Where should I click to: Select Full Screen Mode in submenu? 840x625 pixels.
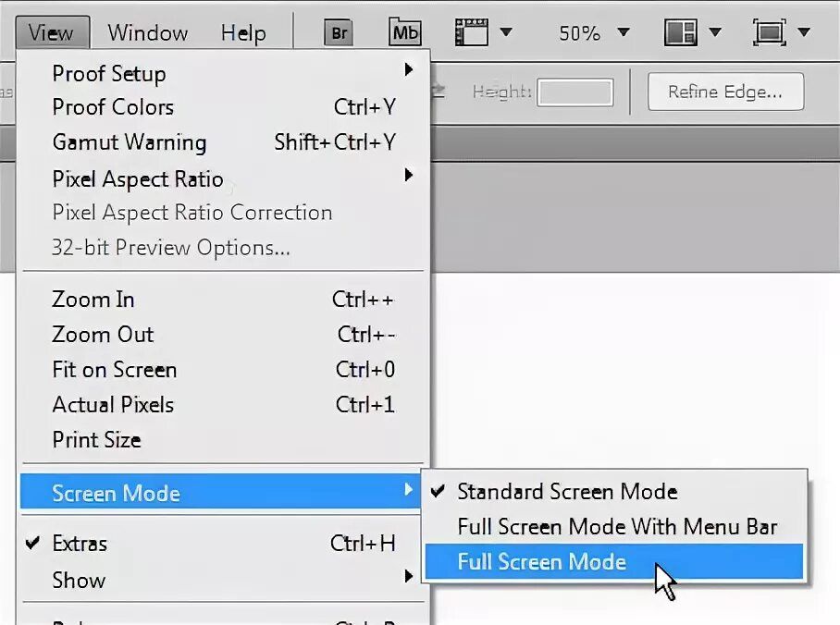click(614, 562)
